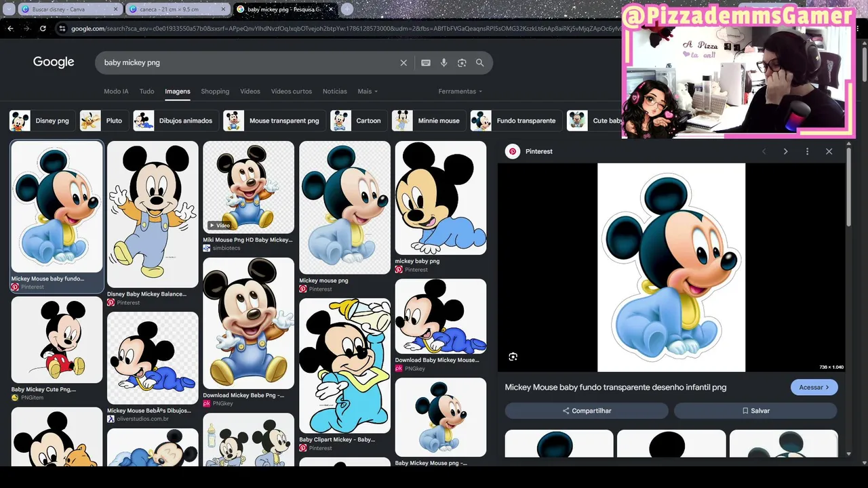Click the 'simbiotecs' source label
This screenshot has height=488, width=868.
(x=226, y=248)
